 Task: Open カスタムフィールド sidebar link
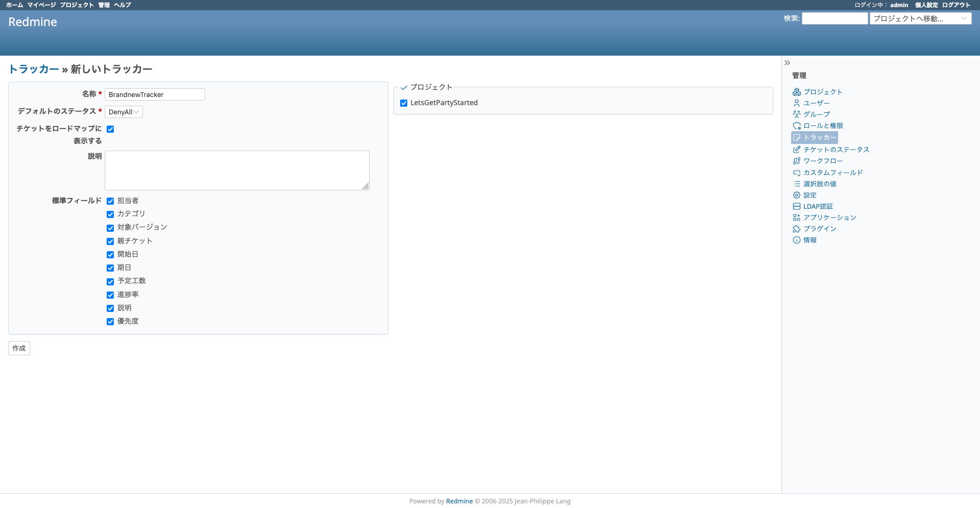click(x=833, y=173)
